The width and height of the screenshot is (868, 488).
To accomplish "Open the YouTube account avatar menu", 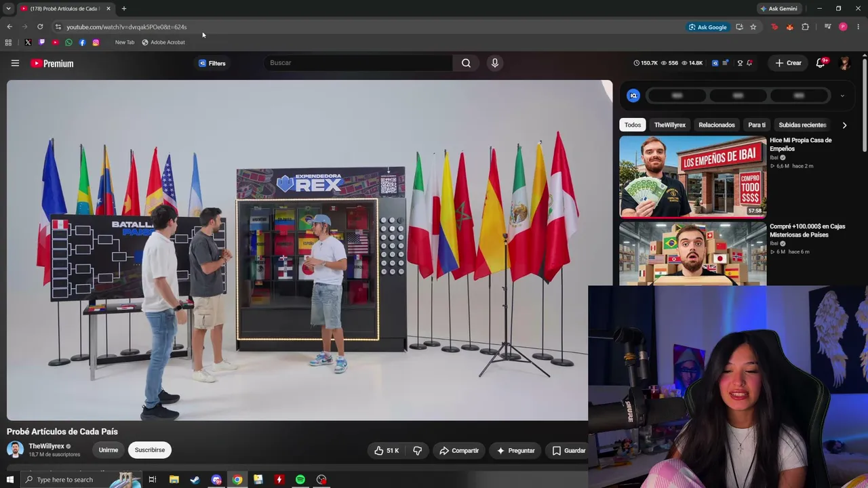I will point(844,63).
